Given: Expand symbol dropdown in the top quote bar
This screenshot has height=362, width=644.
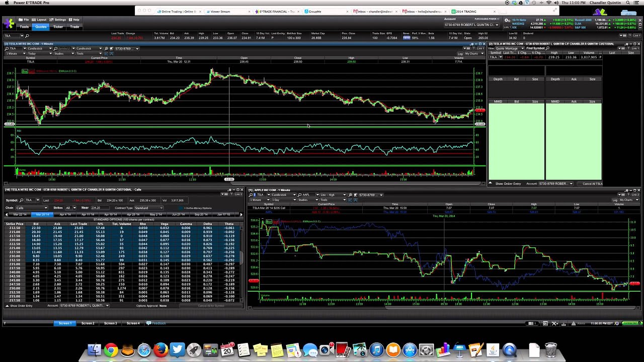Looking at the screenshot, I should point(22,36).
